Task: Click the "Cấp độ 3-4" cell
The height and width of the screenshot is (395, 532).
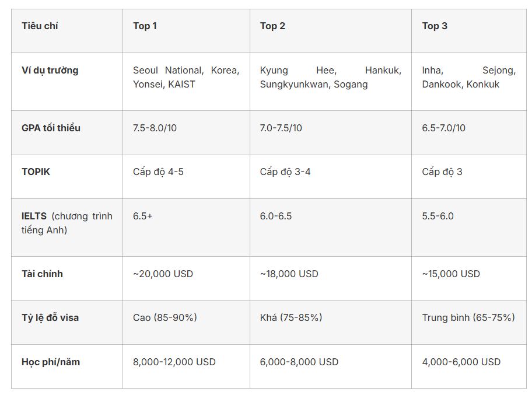Action: 285,172
